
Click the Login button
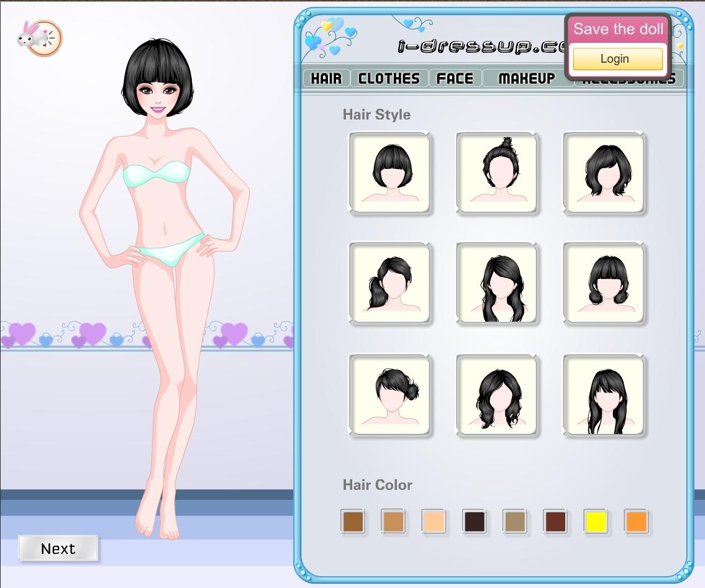pyautogui.click(x=617, y=60)
